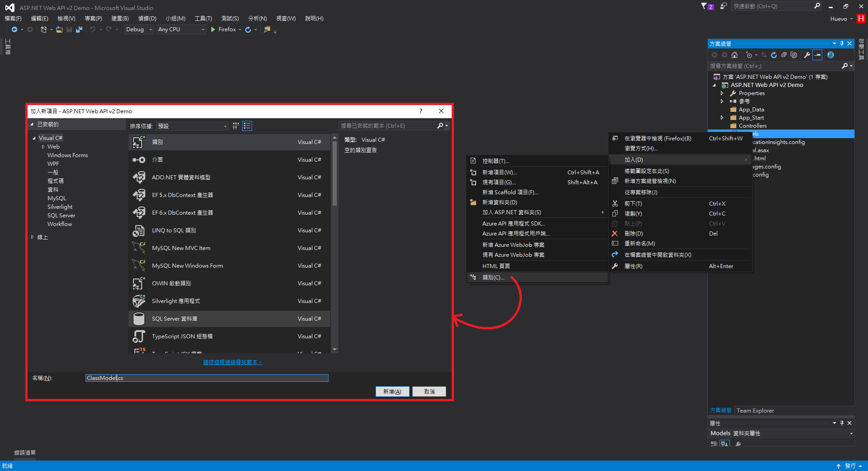Click the Save All icon in main toolbar
The width and height of the screenshot is (868, 471).
point(79,29)
